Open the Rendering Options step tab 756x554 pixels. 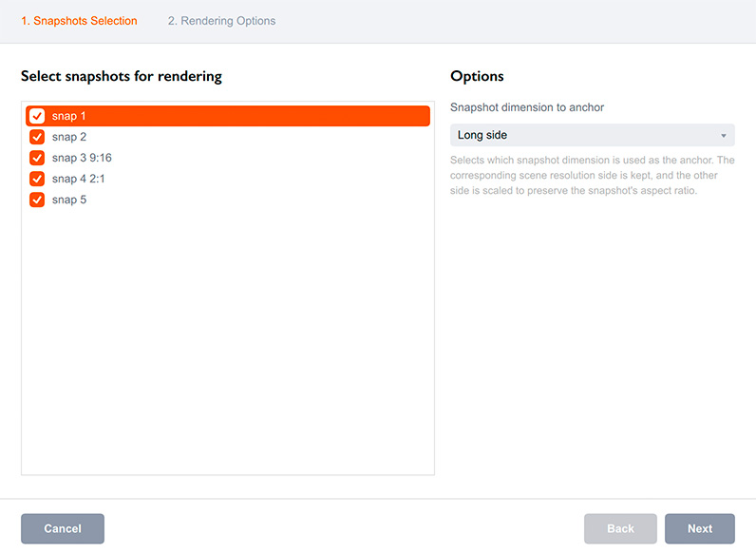click(x=221, y=21)
